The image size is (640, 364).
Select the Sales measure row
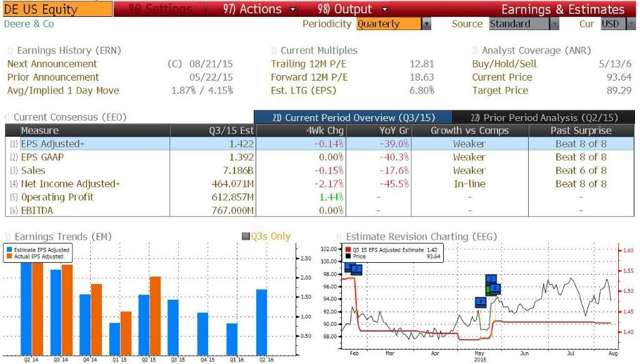tap(319, 171)
